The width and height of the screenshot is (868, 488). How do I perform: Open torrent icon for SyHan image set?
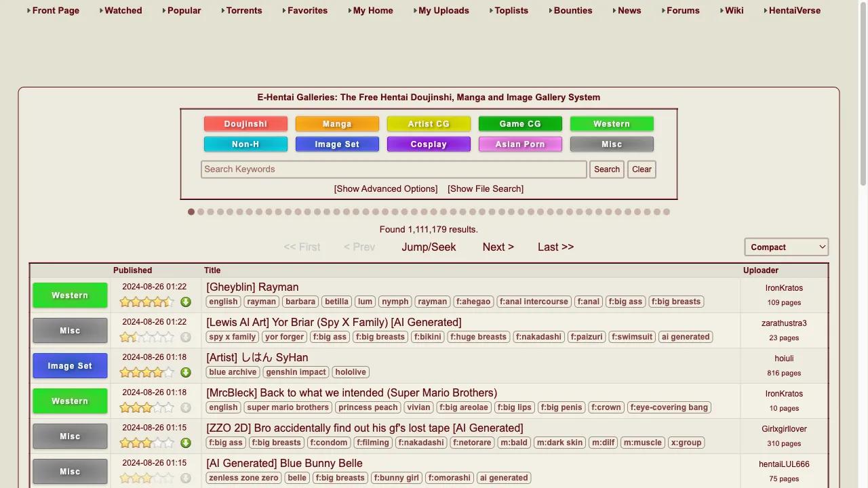pos(186,372)
